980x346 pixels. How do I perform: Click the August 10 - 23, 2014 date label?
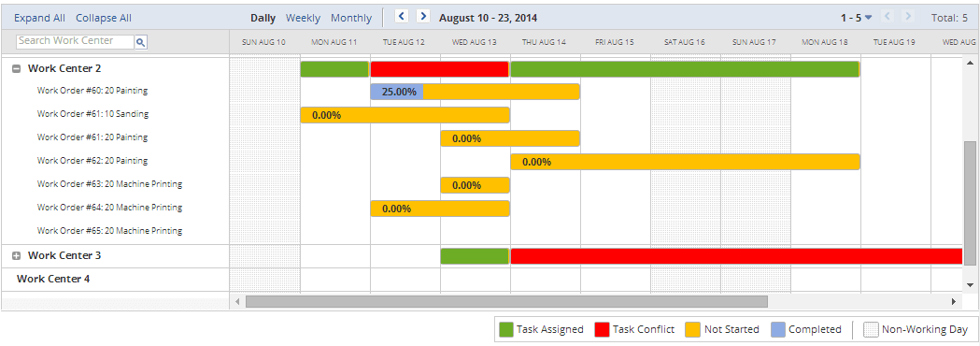pyautogui.click(x=488, y=18)
